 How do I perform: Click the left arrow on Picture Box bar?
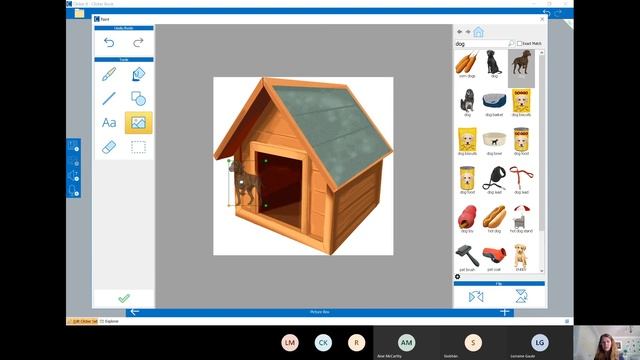coord(135,312)
